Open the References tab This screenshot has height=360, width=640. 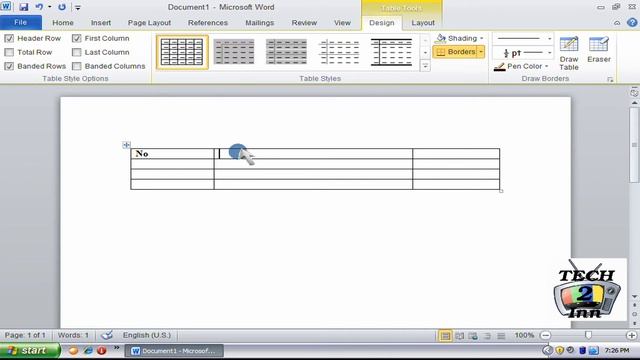208,23
